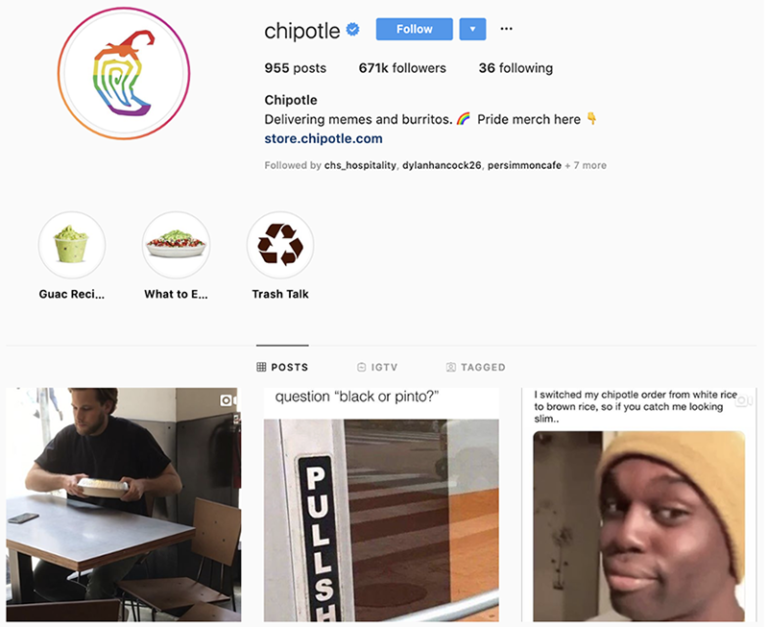View the 671k followers list
Screen dimensions: 768x627
(402, 68)
